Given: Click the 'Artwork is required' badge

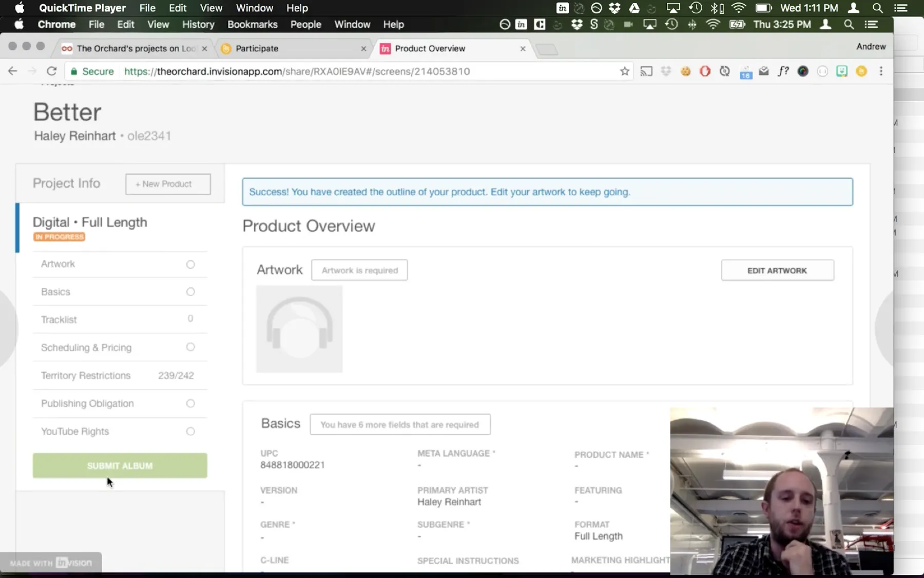Looking at the screenshot, I should (x=359, y=270).
